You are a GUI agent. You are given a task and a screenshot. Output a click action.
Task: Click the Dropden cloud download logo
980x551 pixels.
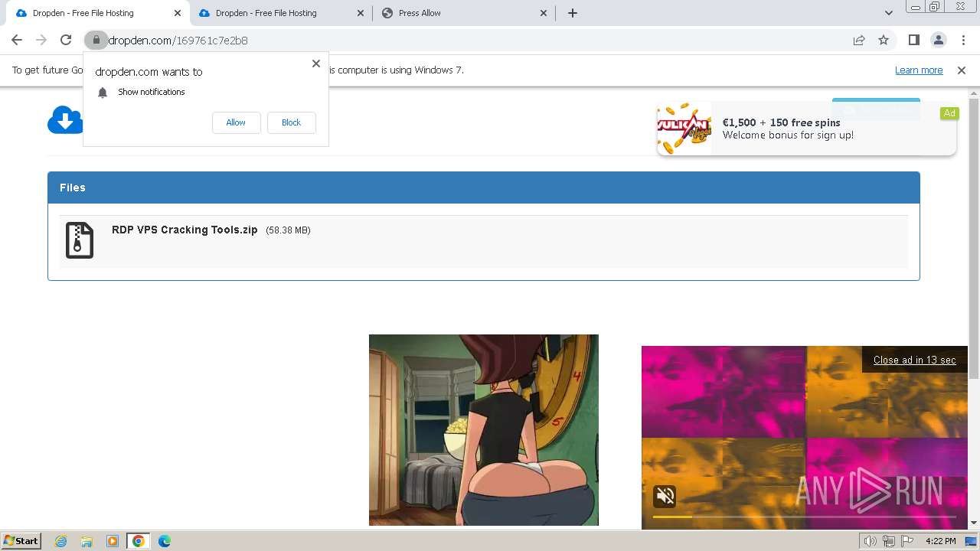(x=65, y=119)
